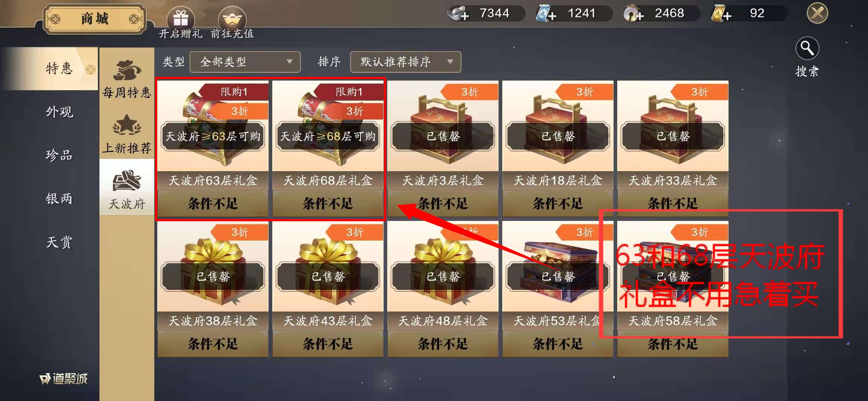
Task: Close the 商城 shop window
Action: 817,13
